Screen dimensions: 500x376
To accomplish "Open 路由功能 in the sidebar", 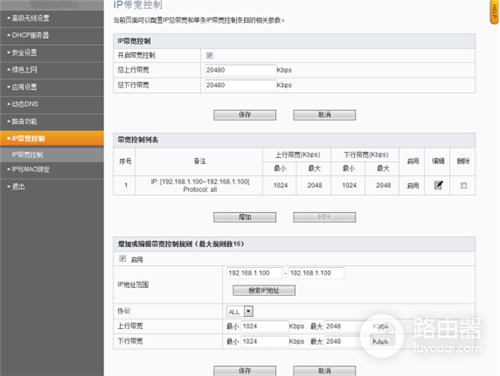I will click(24, 122).
